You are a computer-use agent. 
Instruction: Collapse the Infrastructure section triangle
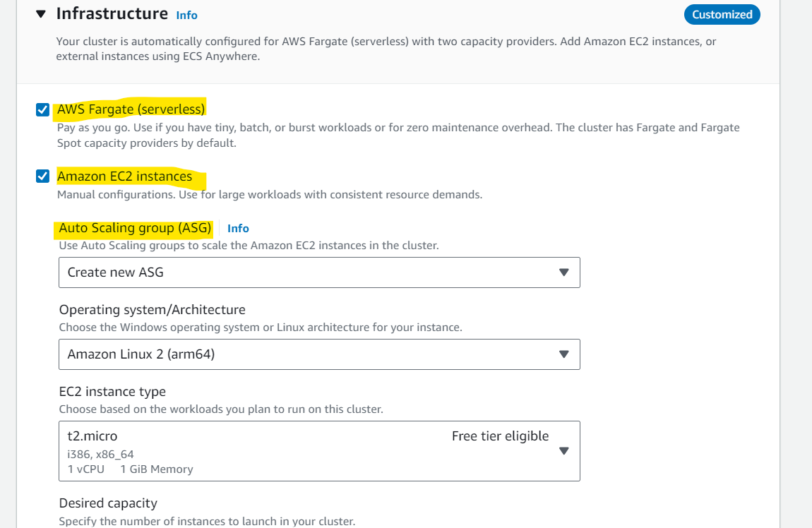41,14
